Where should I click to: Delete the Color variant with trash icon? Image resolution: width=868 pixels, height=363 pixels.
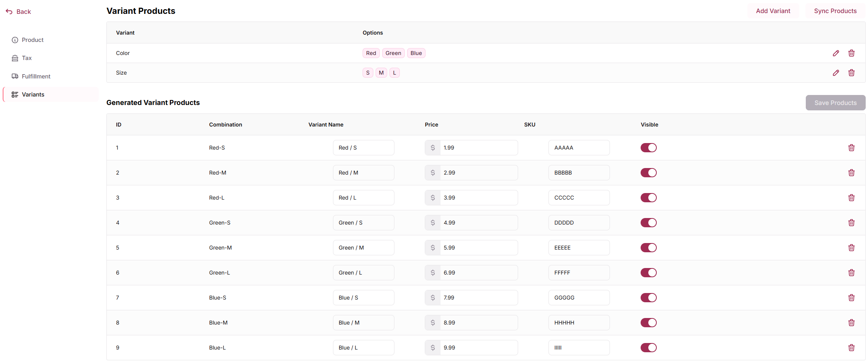pos(851,53)
